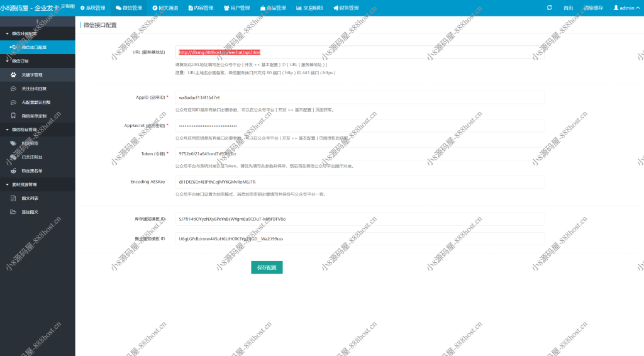644x356 pixels.
Task: Open 微信菜单定制 phone icon item
Action: pyautogui.click(x=37, y=116)
